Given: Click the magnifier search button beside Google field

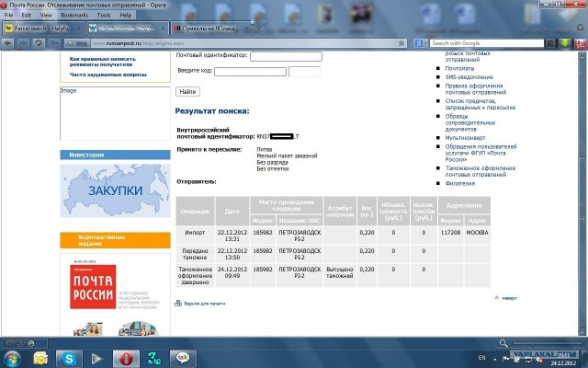Looking at the screenshot, I should click(x=550, y=43).
